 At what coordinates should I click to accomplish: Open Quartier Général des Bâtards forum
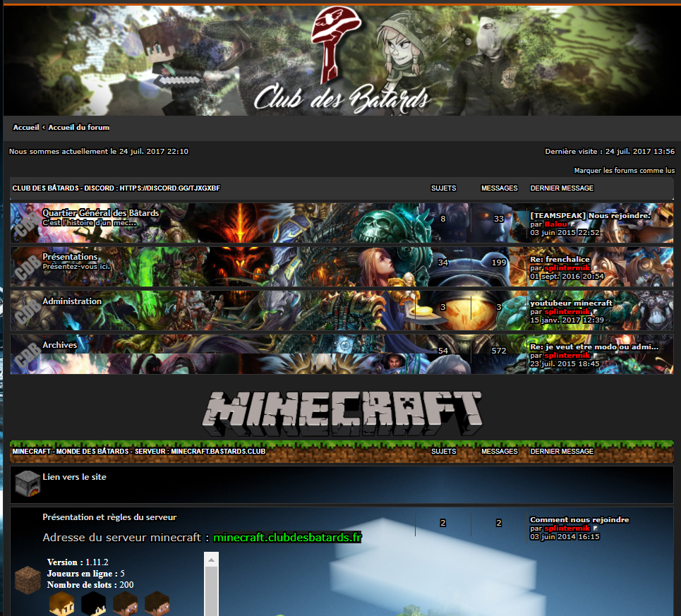101,212
